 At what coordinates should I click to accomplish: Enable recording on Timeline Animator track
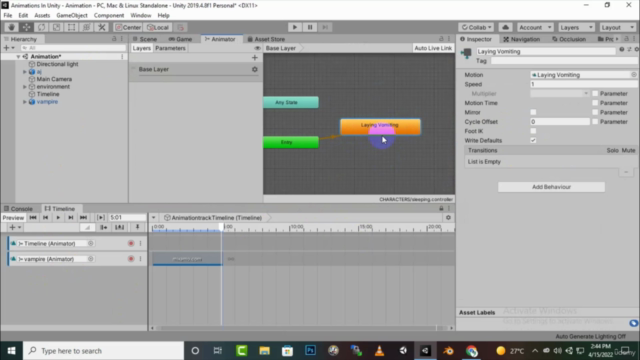131,244
